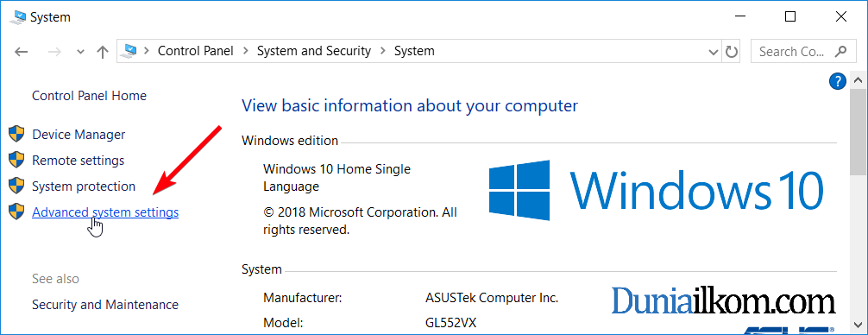Go up one folder level
Screen dimensions: 868x335
click(x=103, y=52)
